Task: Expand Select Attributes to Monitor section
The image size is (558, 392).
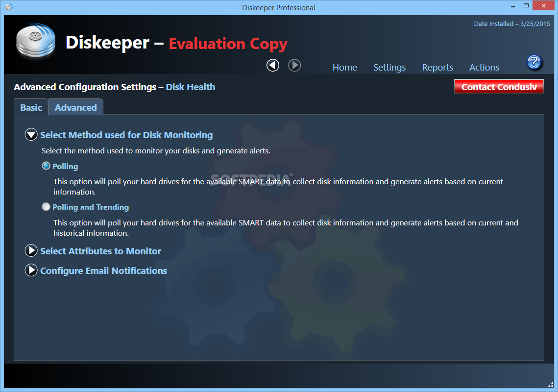Action: (x=31, y=251)
